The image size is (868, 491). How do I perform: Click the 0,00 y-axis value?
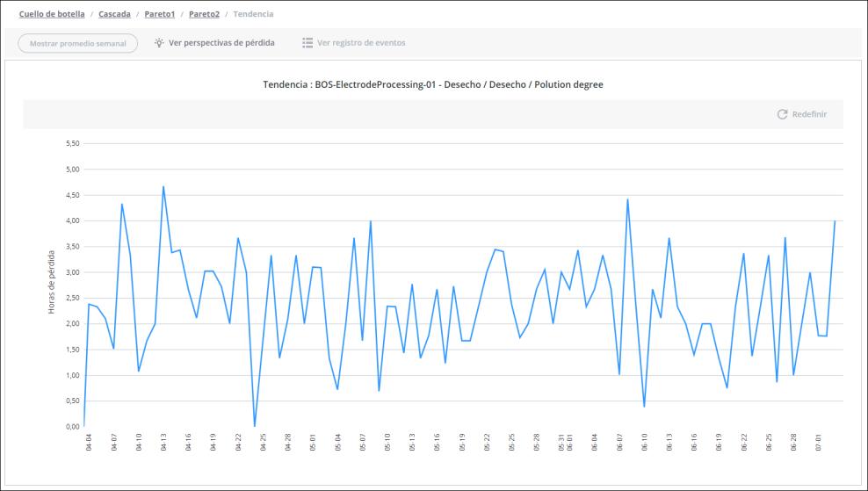point(73,427)
